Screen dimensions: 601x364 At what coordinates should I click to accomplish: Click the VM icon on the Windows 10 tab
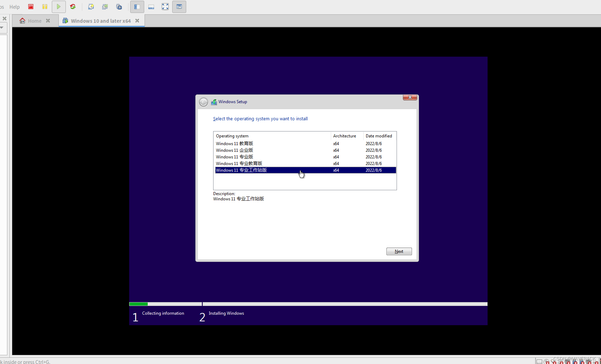65,21
